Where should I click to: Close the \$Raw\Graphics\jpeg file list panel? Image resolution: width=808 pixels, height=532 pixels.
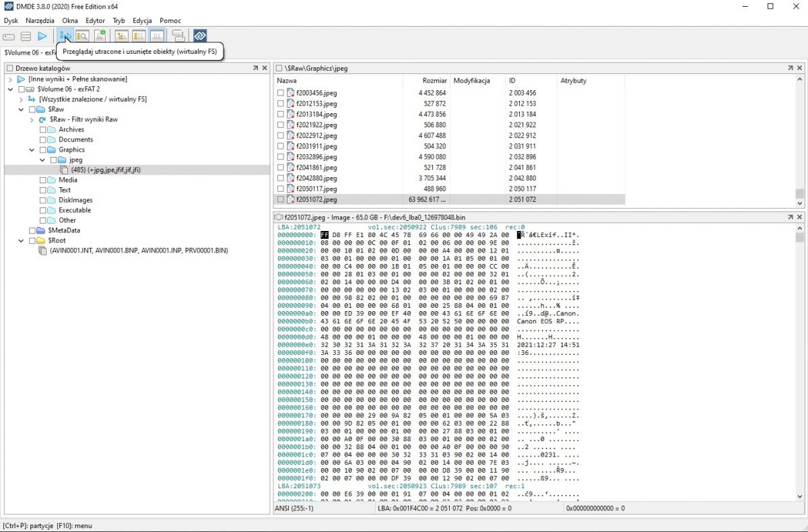point(800,68)
